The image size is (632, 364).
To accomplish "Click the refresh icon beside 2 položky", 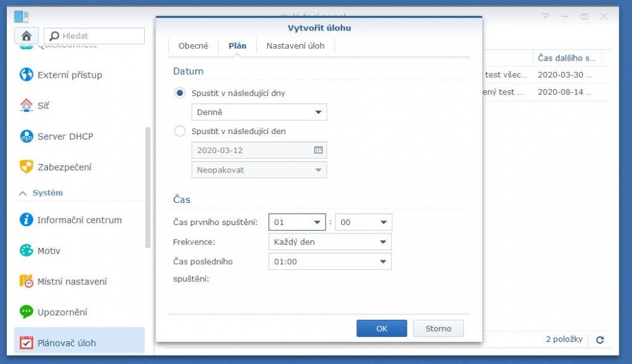I will (600, 340).
